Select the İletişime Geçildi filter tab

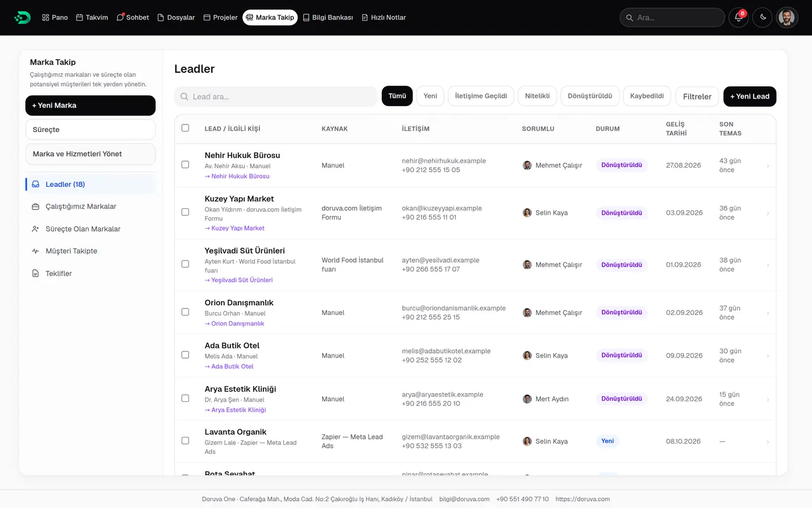point(481,96)
